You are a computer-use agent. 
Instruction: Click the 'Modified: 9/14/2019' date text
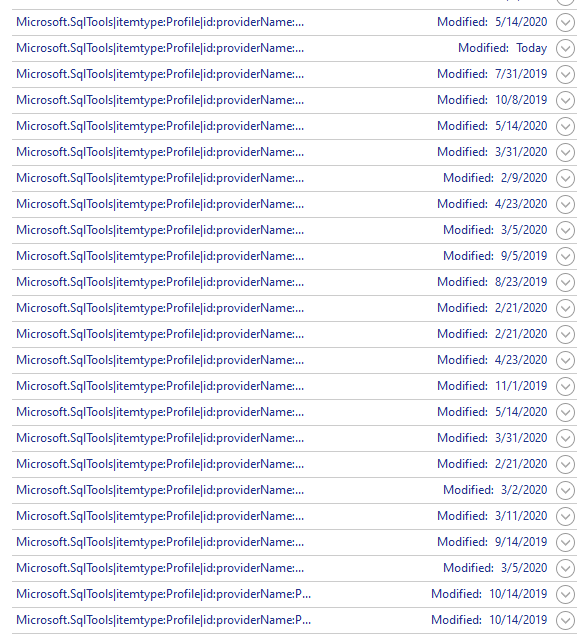492,542
